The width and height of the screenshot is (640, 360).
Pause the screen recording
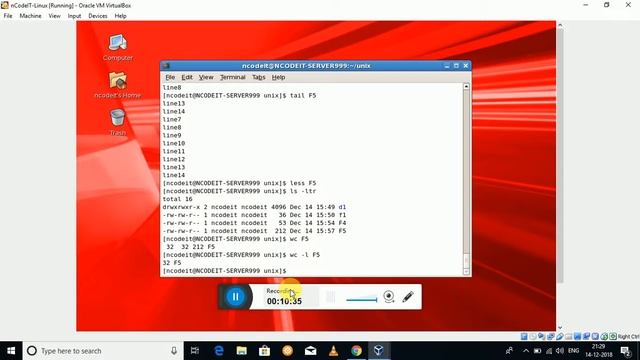pos(236,297)
